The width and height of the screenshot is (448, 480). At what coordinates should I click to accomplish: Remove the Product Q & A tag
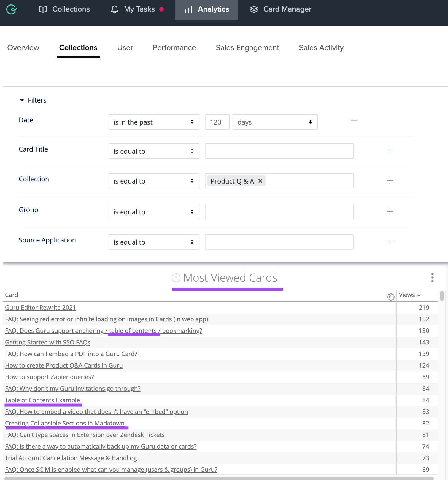[260, 181]
